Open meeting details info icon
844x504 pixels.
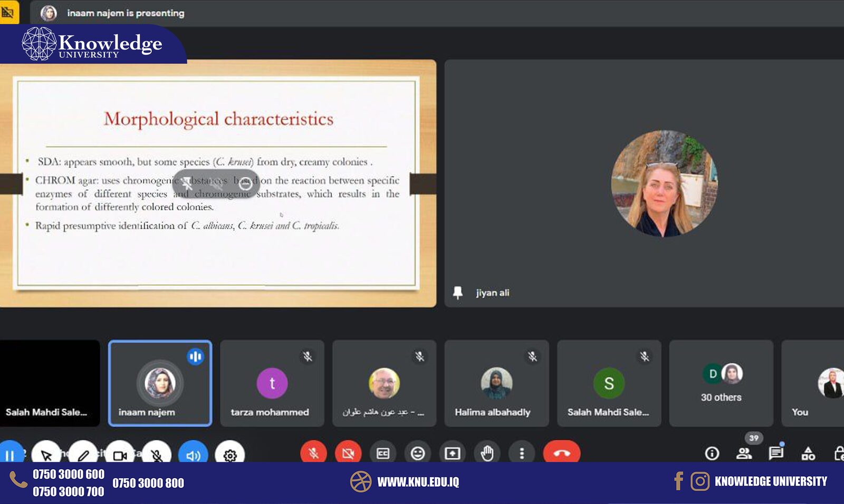pyautogui.click(x=712, y=453)
